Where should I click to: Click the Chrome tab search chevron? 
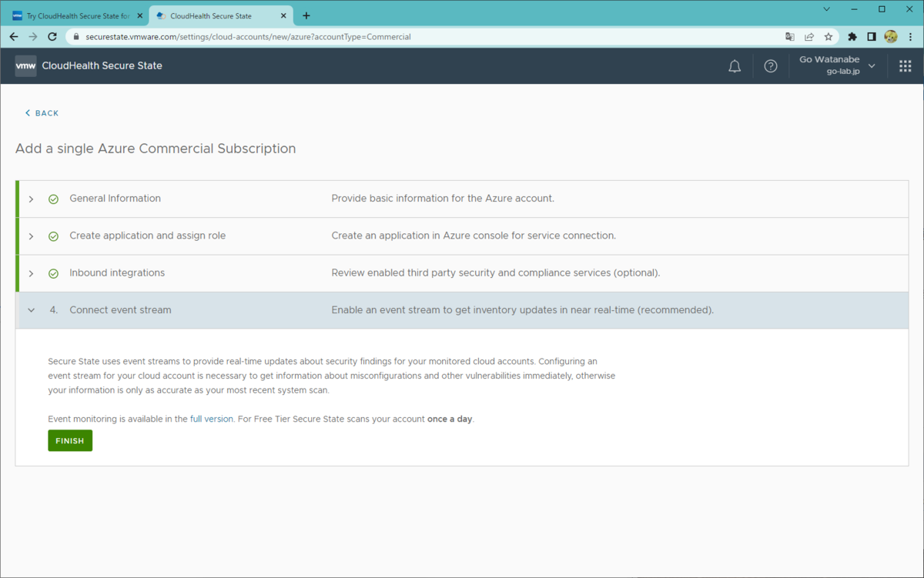[x=826, y=9]
